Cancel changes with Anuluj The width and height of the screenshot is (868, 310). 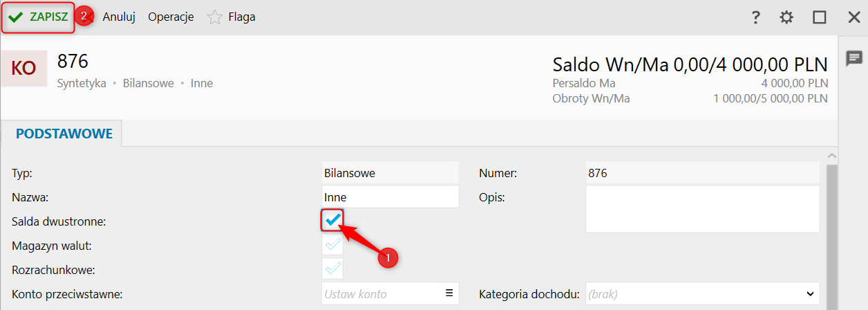click(119, 17)
